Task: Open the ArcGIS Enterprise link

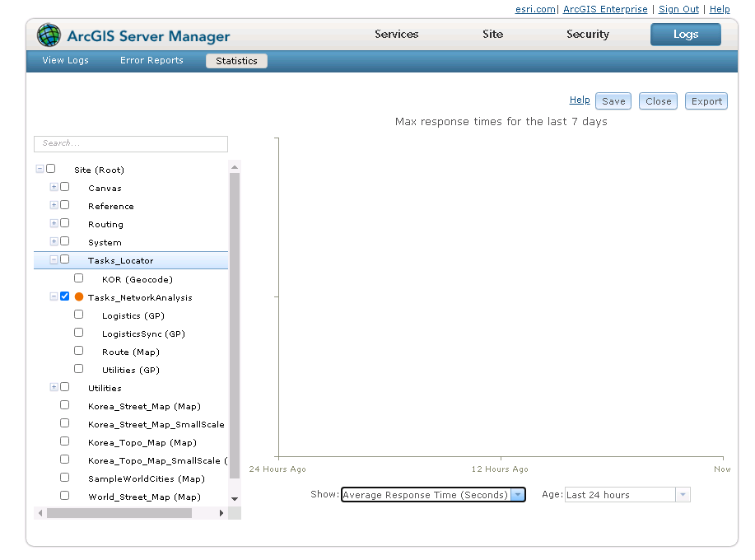Action: [x=605, y=9]
